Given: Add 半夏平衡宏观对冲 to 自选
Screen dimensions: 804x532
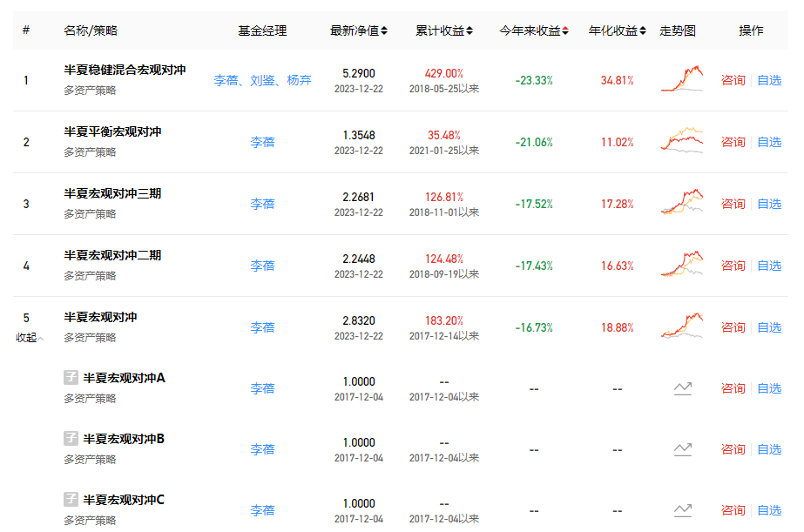Looking at the screenshot, I should point(769,142).
